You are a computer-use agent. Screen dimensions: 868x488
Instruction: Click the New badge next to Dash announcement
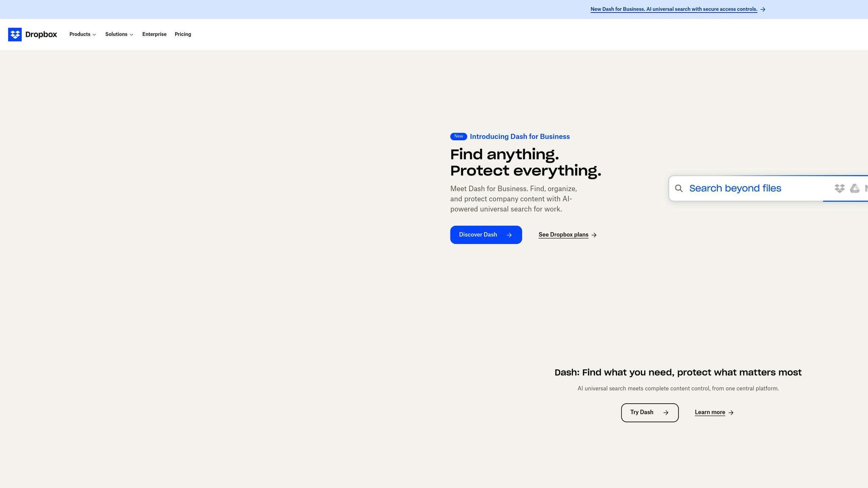[458, 136]
